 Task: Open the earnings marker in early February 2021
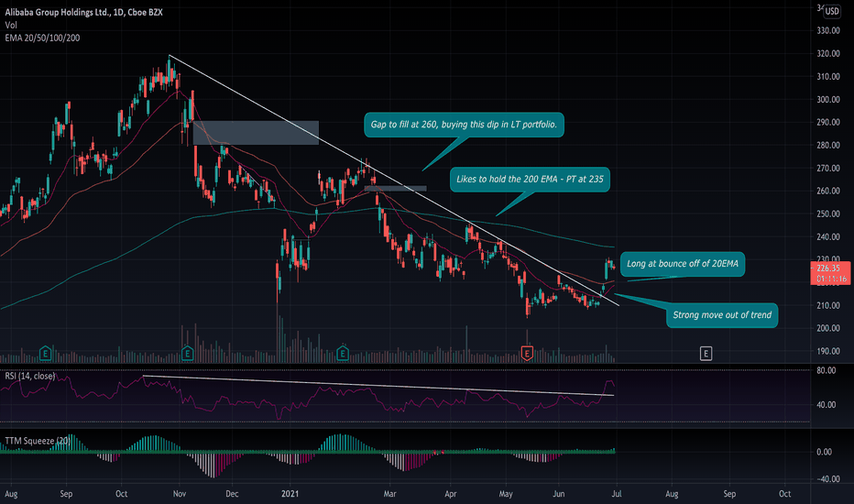(x=343, y=354)
